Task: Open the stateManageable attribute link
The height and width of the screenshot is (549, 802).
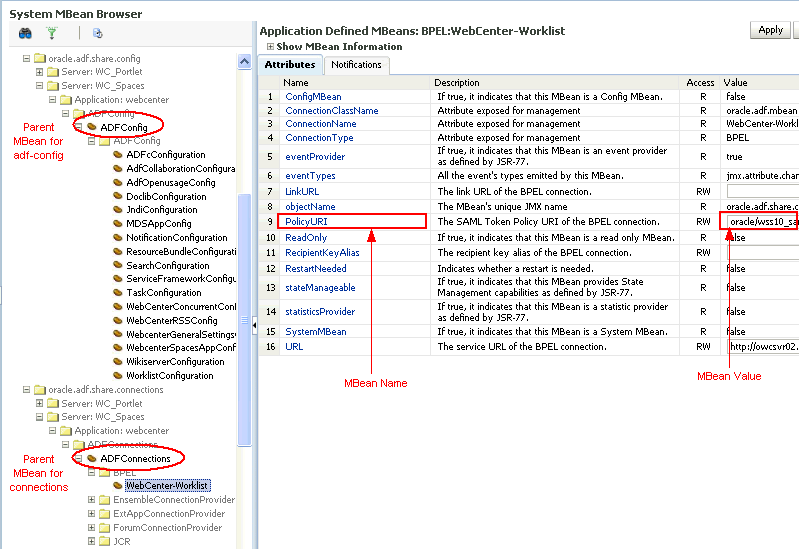Action: pos(320,288)
